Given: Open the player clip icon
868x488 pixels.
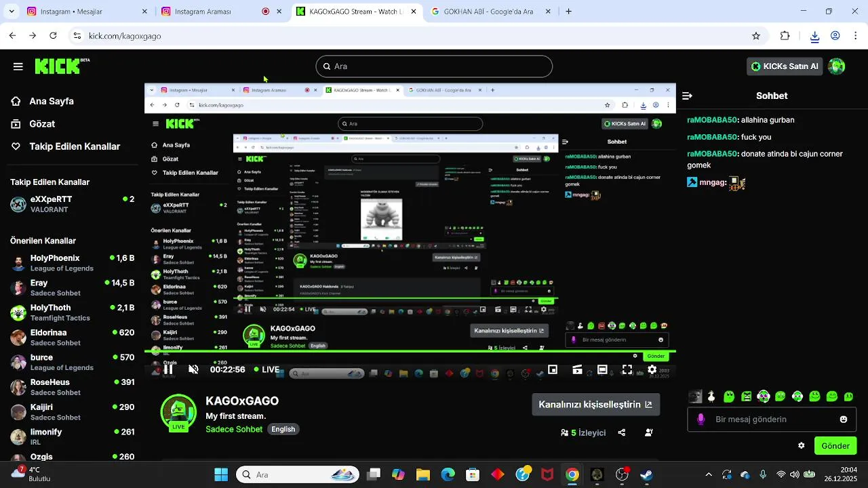Looking at the screenshot, I should 577,369.
